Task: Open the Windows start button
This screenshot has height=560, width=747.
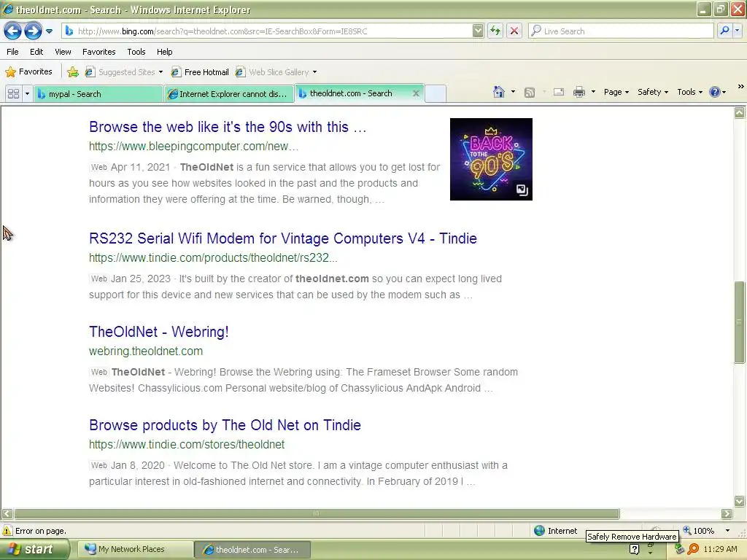Action: coord(34,550)
